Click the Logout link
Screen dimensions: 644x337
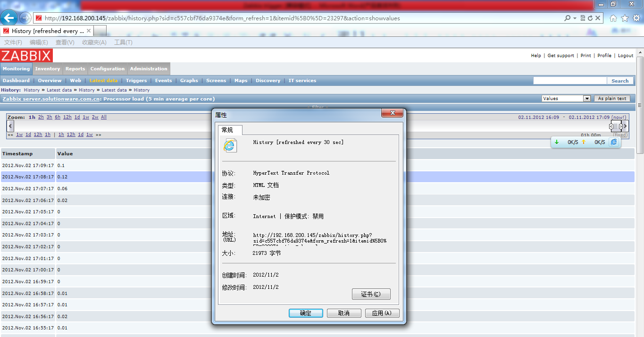626,56
